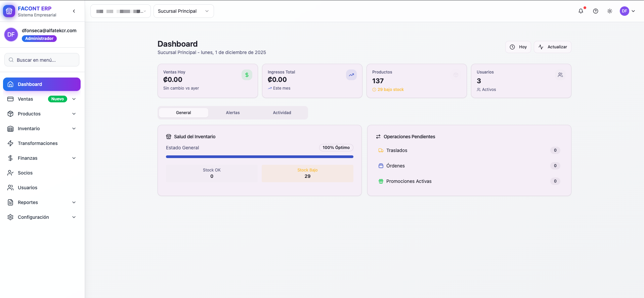The width and height of the screenshot is (644, 298).
Task: Click the Buscar en menú search field
Action: point(42,60)
